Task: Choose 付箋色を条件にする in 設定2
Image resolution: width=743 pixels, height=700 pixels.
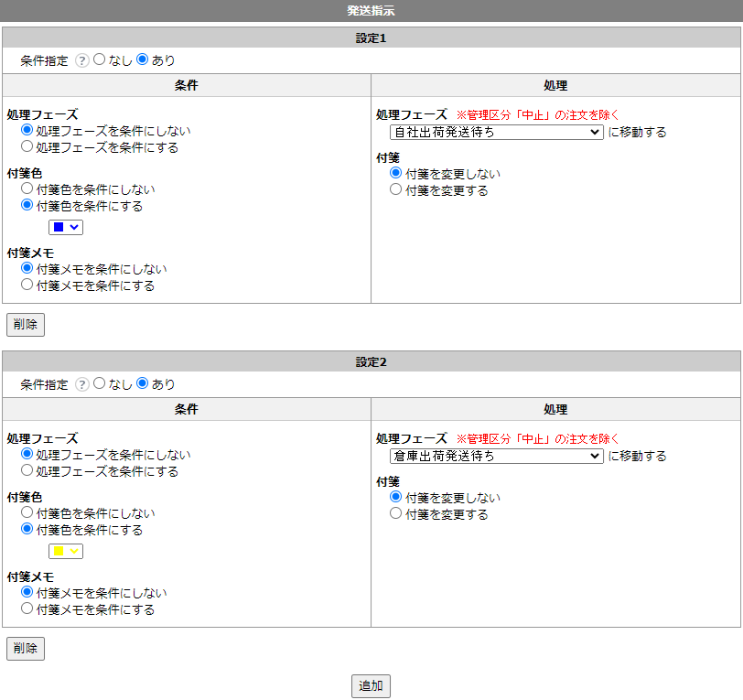Action: pyautogui.click(x=27, y=529)
